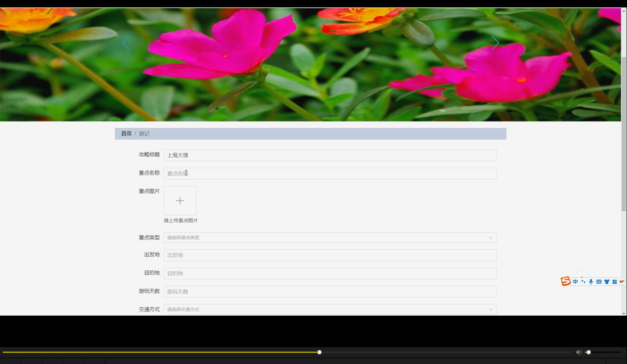
Task: Adjust the video volume slider
Action: point(603,352)
